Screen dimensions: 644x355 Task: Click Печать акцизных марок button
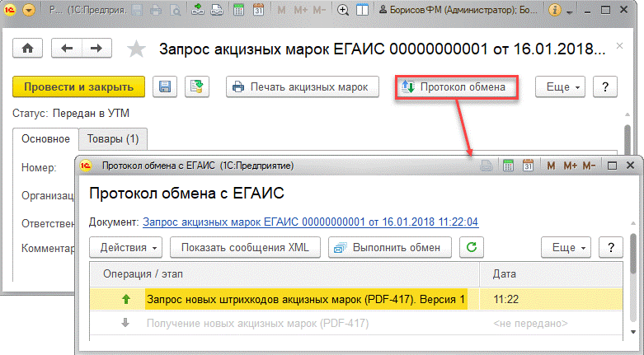click(x=303, y=86)
